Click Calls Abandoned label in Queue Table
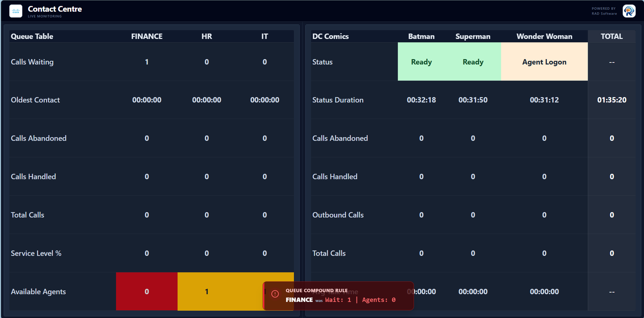Image resolution: width=644 pixels, height=318 pixels. (x=39, y=138)
